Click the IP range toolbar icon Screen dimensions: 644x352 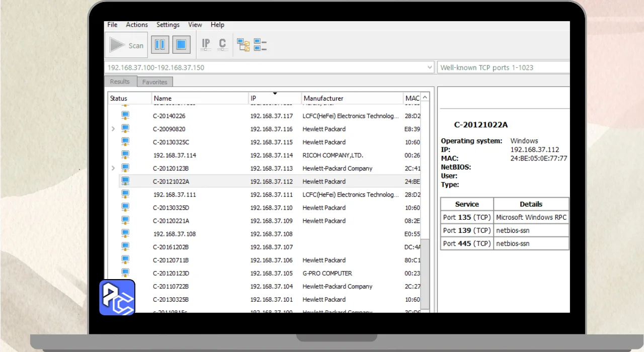[206, 45]
